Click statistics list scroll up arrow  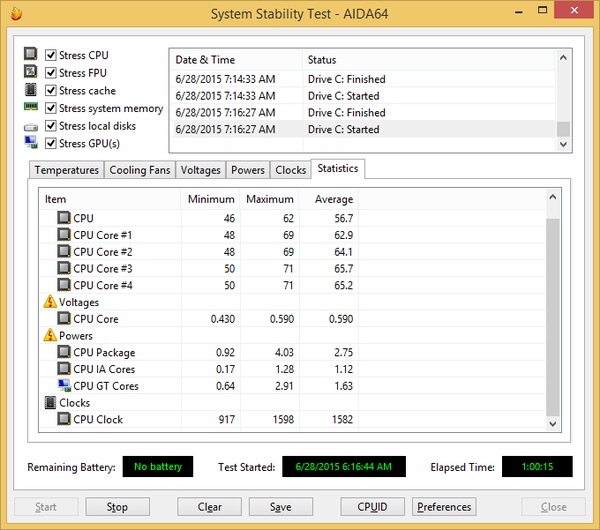point(553,197)
